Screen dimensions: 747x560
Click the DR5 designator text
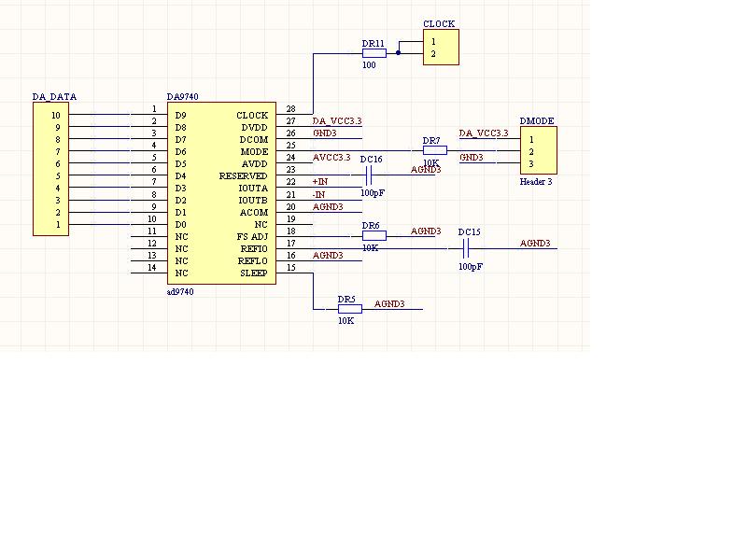(346, 299)
